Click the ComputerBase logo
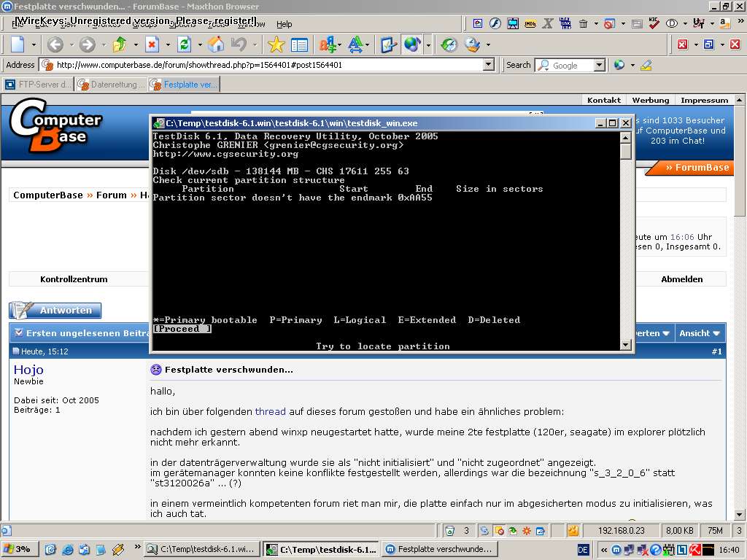This screenshot has height=560, width=747. [x=55, y=125]
